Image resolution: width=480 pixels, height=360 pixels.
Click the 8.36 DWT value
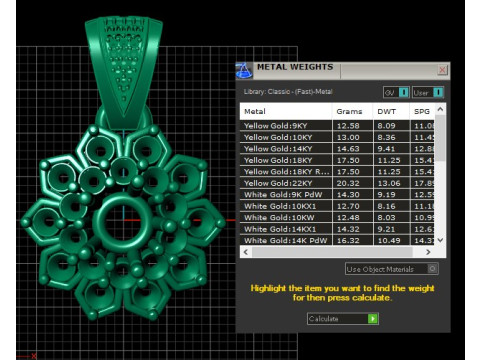click(x=386, y=137)
